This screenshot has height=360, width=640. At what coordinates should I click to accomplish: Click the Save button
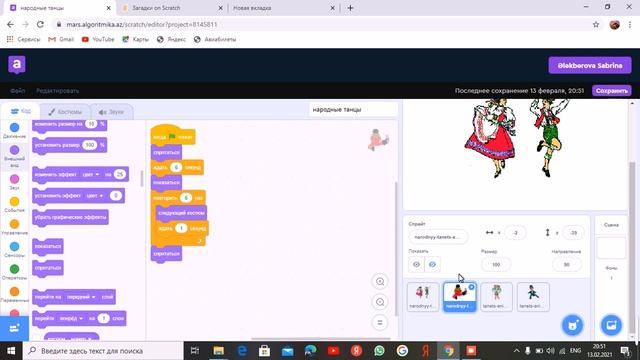[611, 91]
